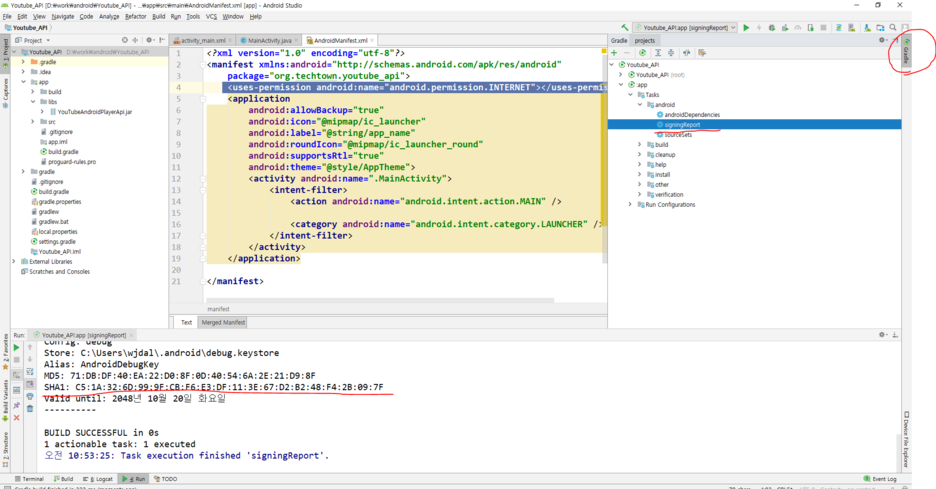The height and width of the screenshot is (489, 936).
Task: Open Build Variants side panel
Action: [x=5, y=403]
